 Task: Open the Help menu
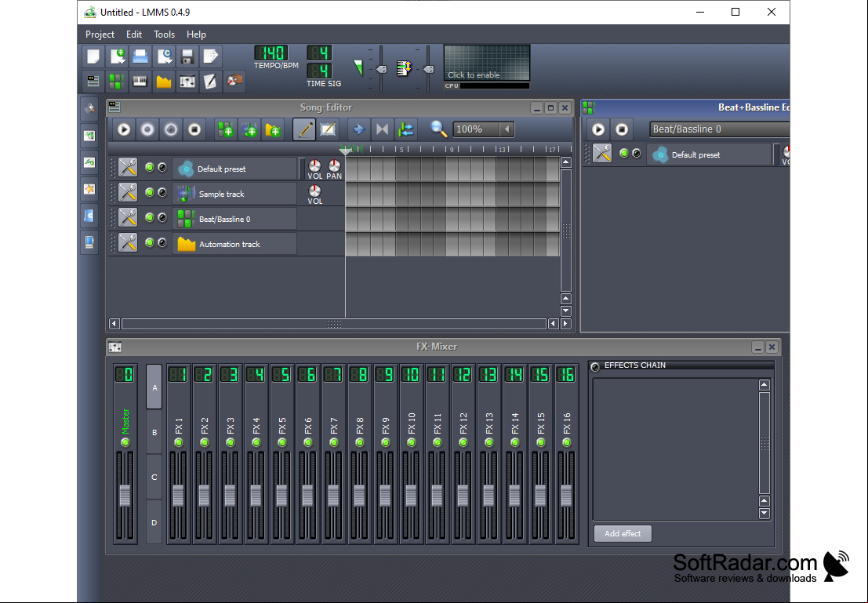click(196, 35)
